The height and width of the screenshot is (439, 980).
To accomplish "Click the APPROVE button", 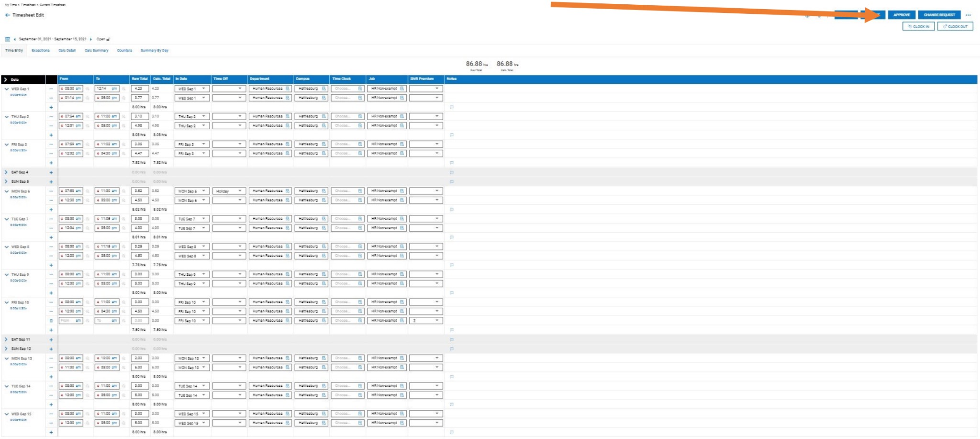I will (x=902, y=15).
